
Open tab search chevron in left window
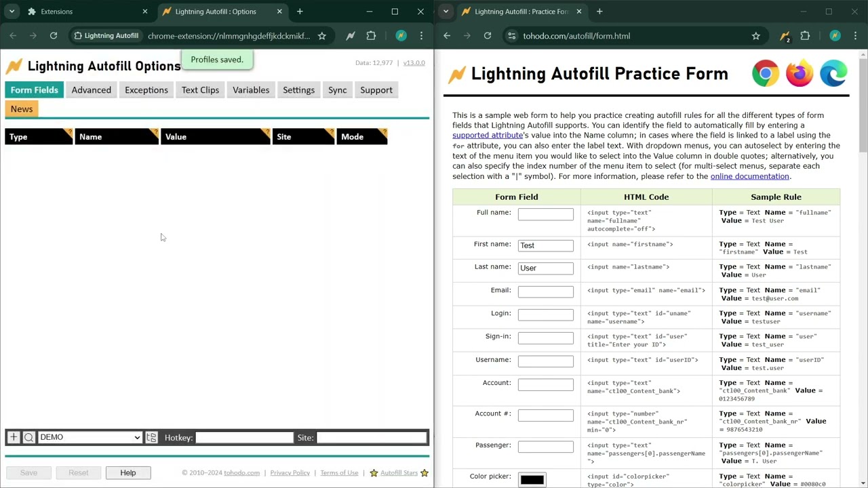pyautogui.click(x=12, y=12)
